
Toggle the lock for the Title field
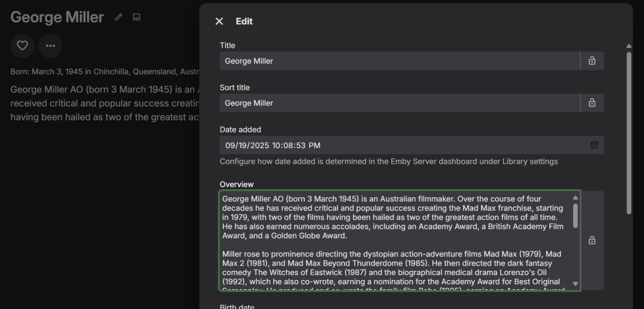coord(592,61)
